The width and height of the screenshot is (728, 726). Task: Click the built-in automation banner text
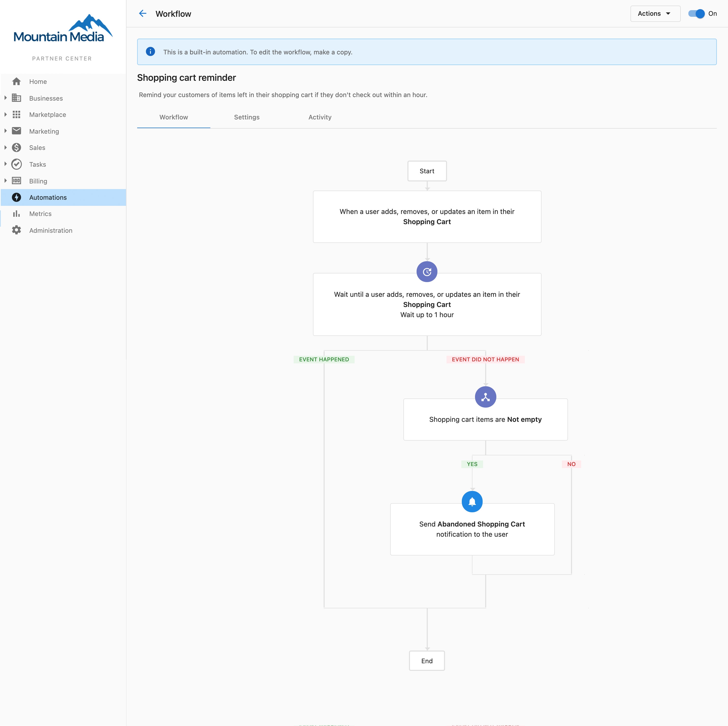[258, 52]
